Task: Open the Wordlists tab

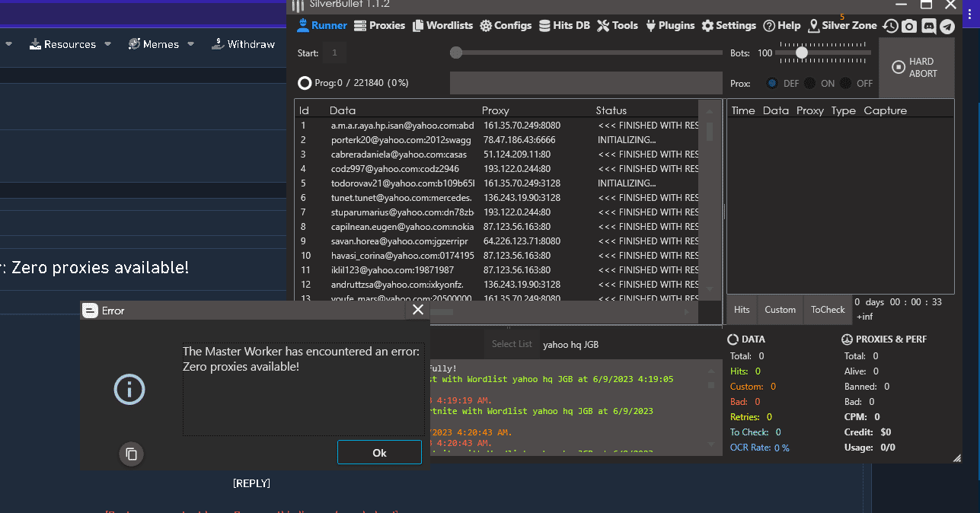Action: point(442,25)
